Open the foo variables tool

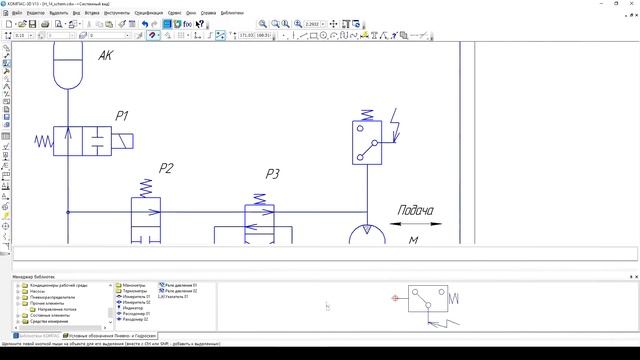point(187,24)
